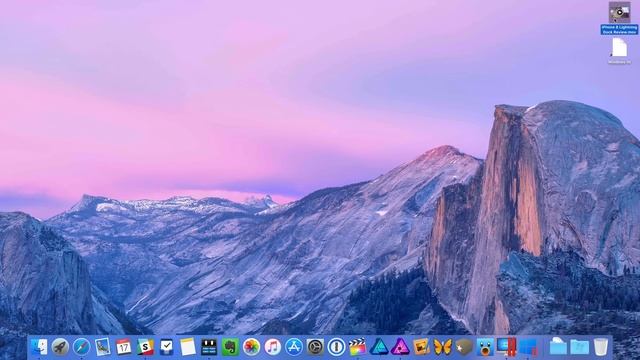Image resolution: width=640 pixels, height=360 pixels.
Task: Open System Preferences gear in Dock
Action: point(315,347)
